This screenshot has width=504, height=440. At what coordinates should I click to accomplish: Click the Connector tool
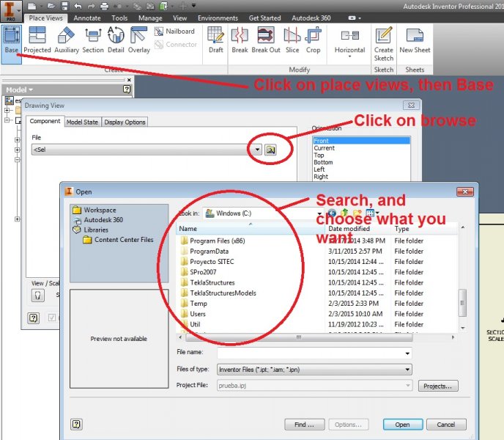point(176,45)
